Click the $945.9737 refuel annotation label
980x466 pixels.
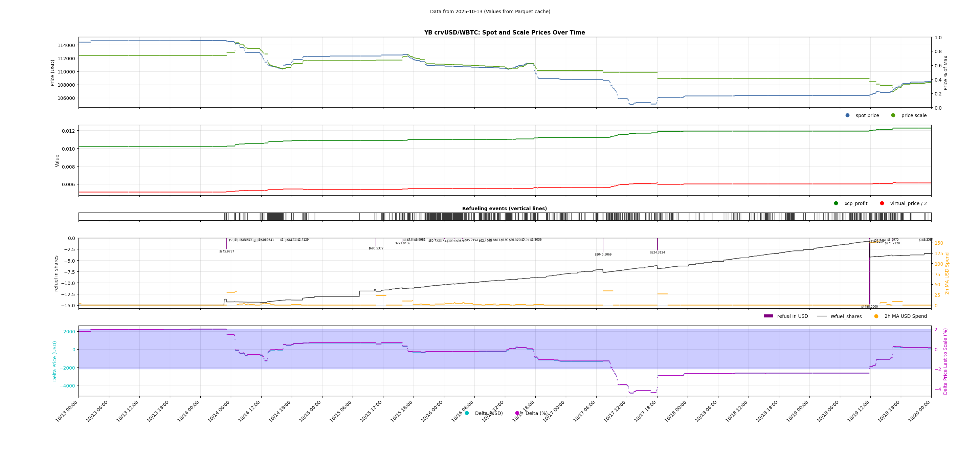[x=227, y=251]
